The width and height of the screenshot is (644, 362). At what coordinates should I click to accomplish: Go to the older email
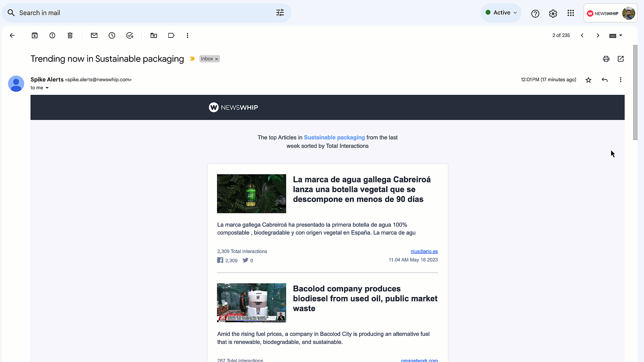point(598,36)
